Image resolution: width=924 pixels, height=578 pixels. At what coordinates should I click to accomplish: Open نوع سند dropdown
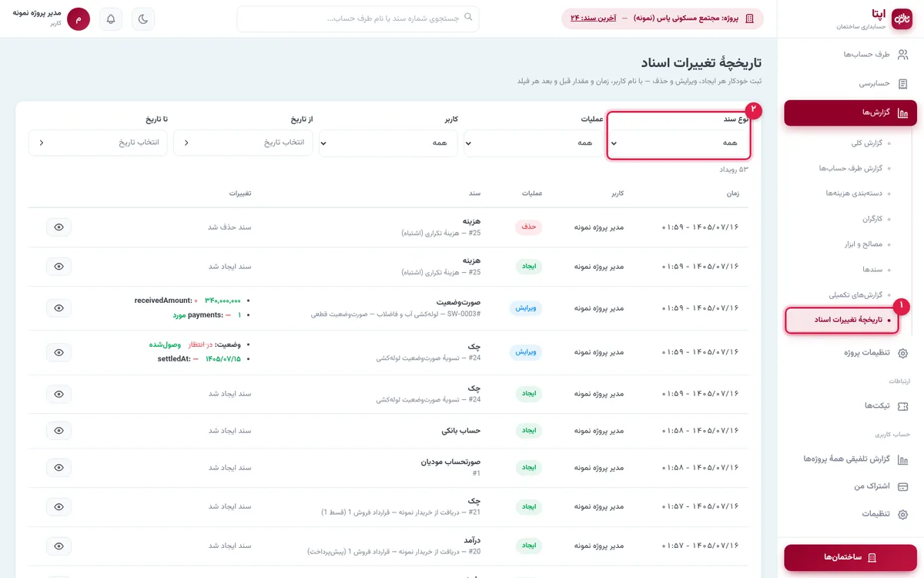678,143
